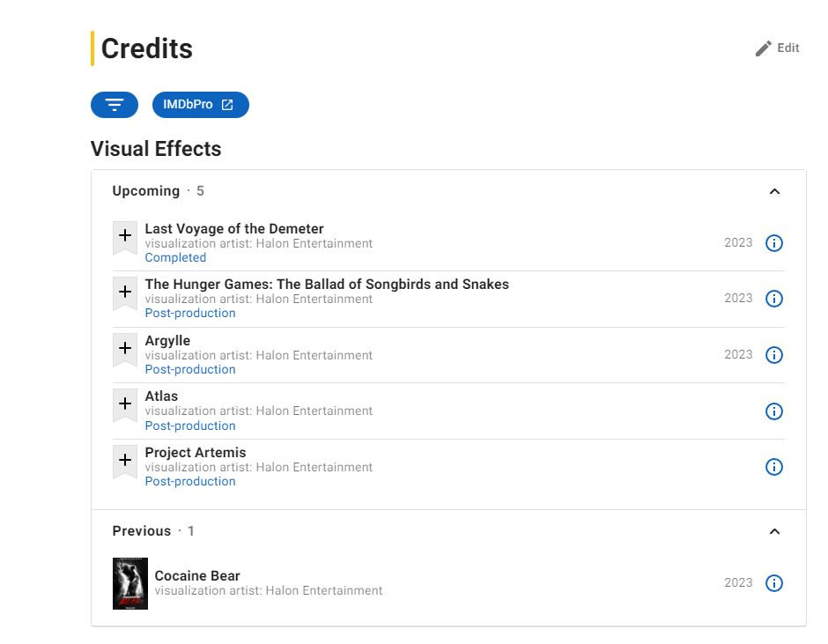Screen dimensions: 828x644
Task: Add The Hunger Games title to watchlist
Action: 125,292
